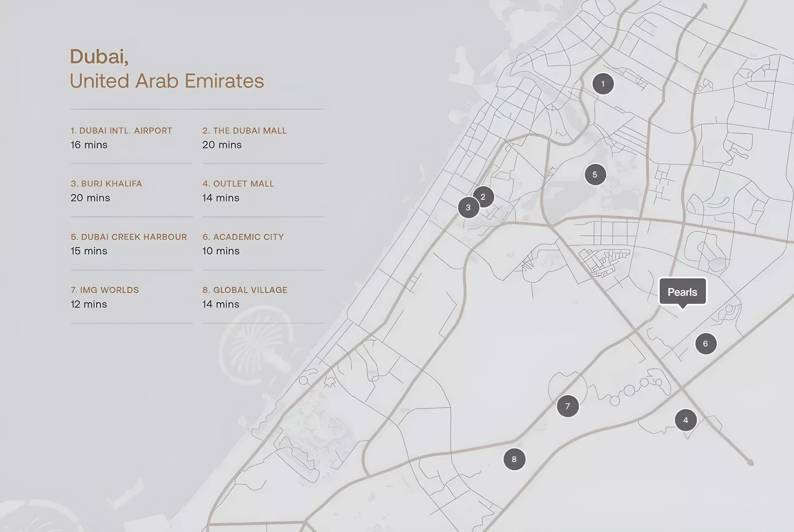This screenshot has height=532, width=794.
Task: Click map marker number 1
Action: [603, 84]
